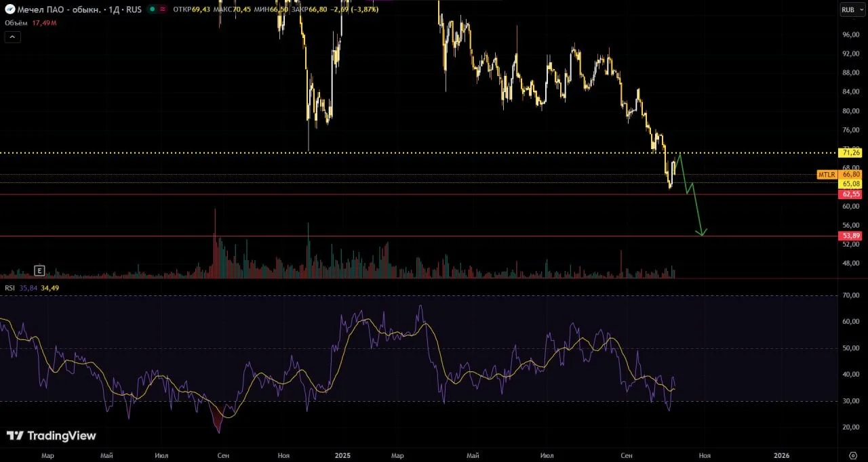Click the 65,08 yellow price label

(850, 184)
